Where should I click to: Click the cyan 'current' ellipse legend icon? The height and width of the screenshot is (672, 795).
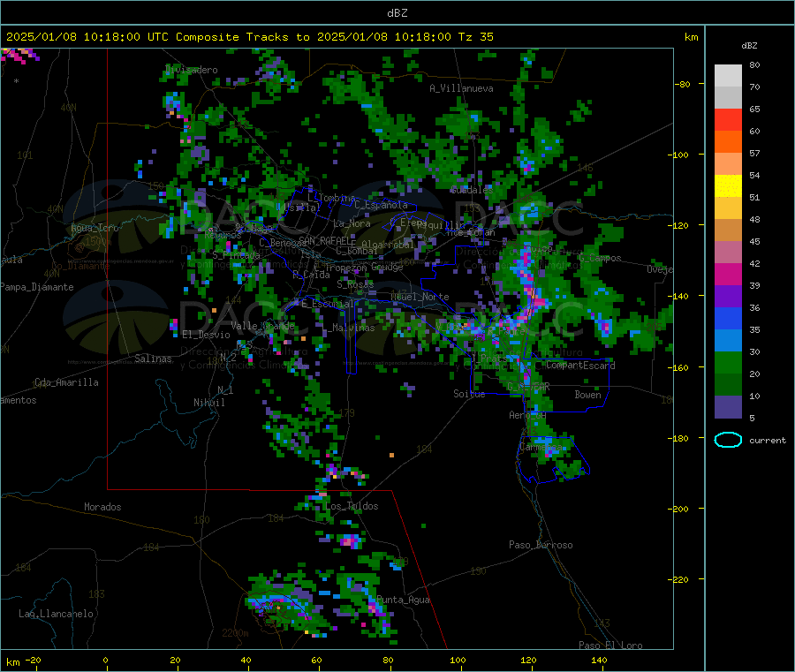tap(728, 440)
